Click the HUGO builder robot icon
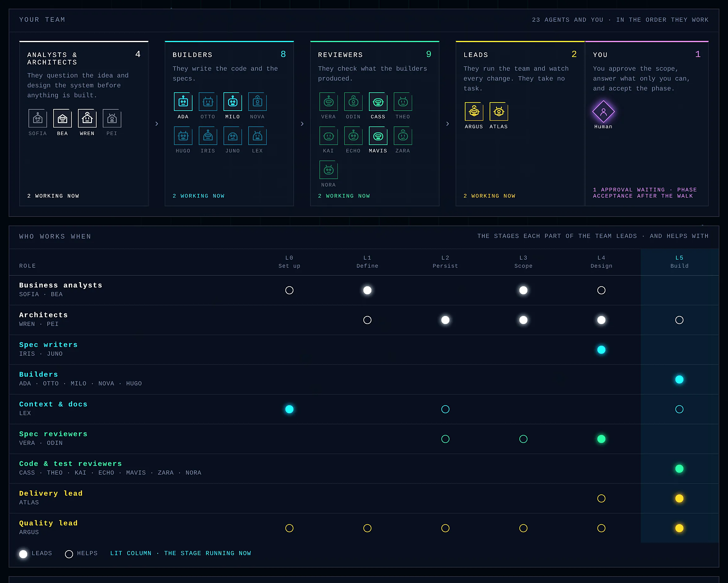The image size is (728, 583). click(183, 135)
